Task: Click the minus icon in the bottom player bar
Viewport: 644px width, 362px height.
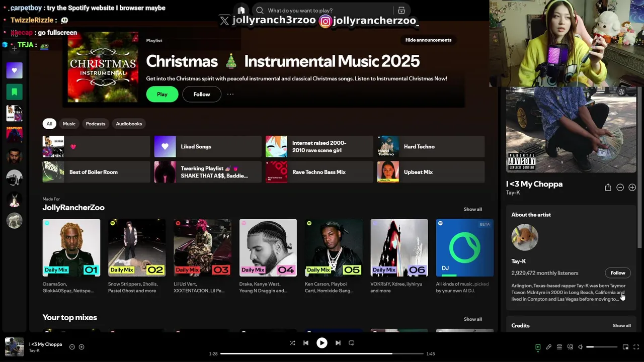Action: coord(72,347)
